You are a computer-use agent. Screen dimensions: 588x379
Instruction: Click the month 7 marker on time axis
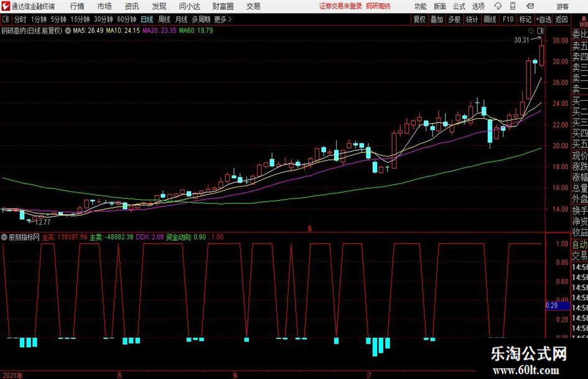[x=369, y=375]
